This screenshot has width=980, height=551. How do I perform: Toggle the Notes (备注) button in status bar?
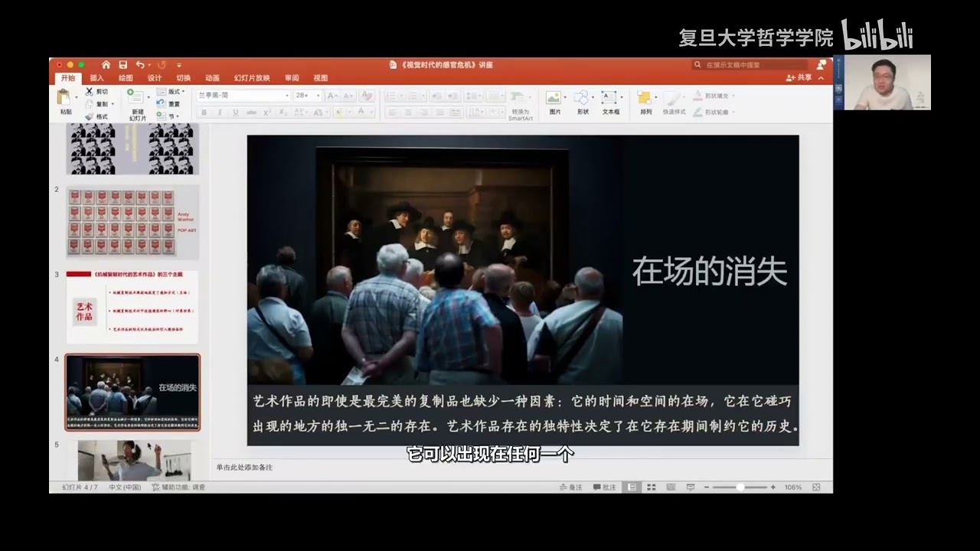[571, 487]
